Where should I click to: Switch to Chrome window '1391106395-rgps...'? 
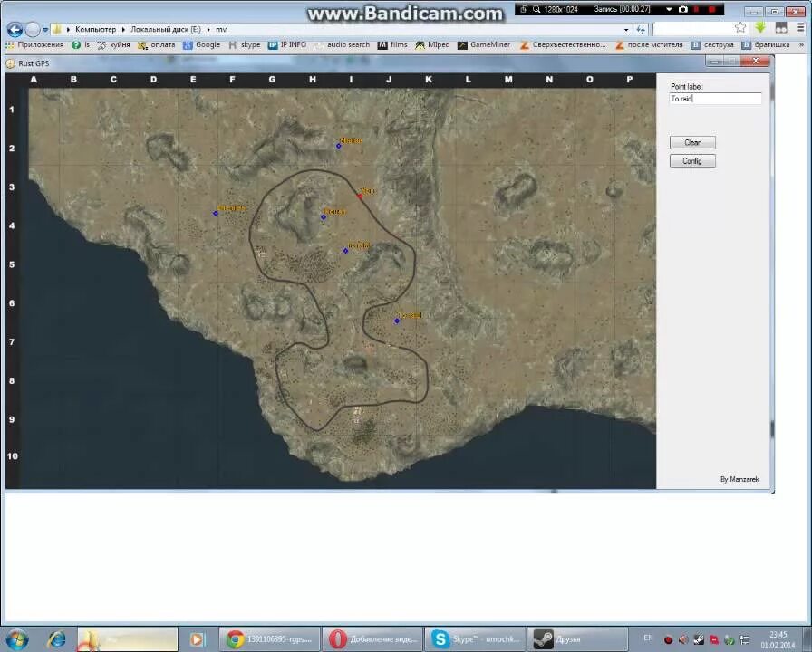pyautogui.click(x=269, y=639)
